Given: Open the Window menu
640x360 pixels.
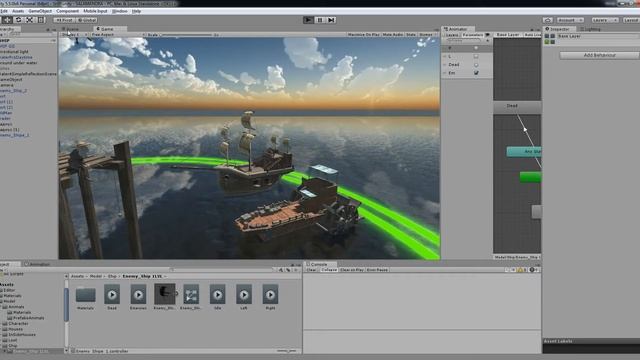Looking at the screenshot, I should click(x=120, y=11).
